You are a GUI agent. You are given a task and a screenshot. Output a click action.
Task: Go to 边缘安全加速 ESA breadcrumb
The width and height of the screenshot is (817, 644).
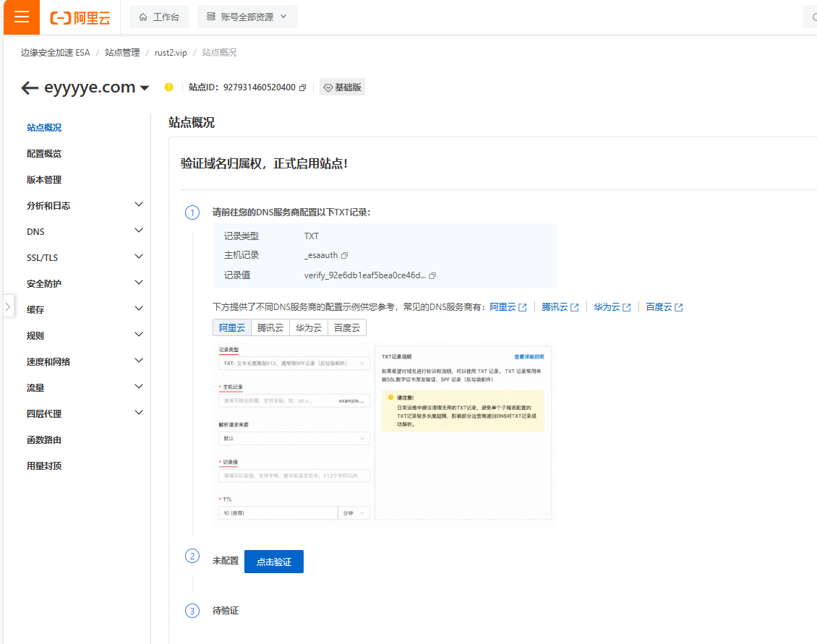(55, 53)
